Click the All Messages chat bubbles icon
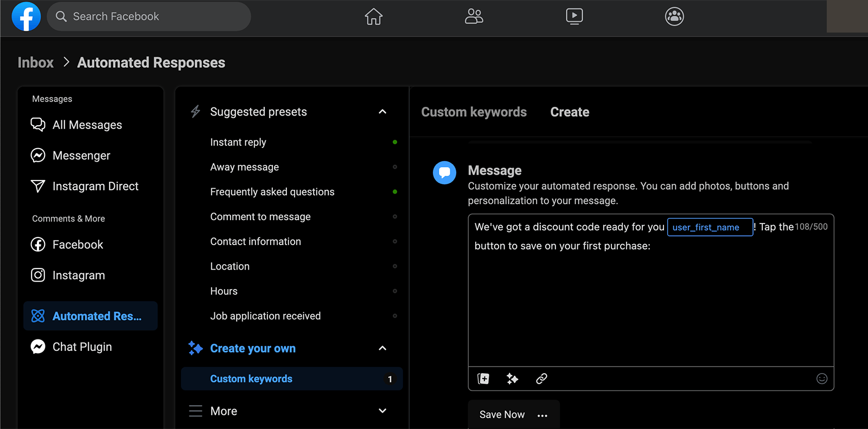 [x=38, y=125]
